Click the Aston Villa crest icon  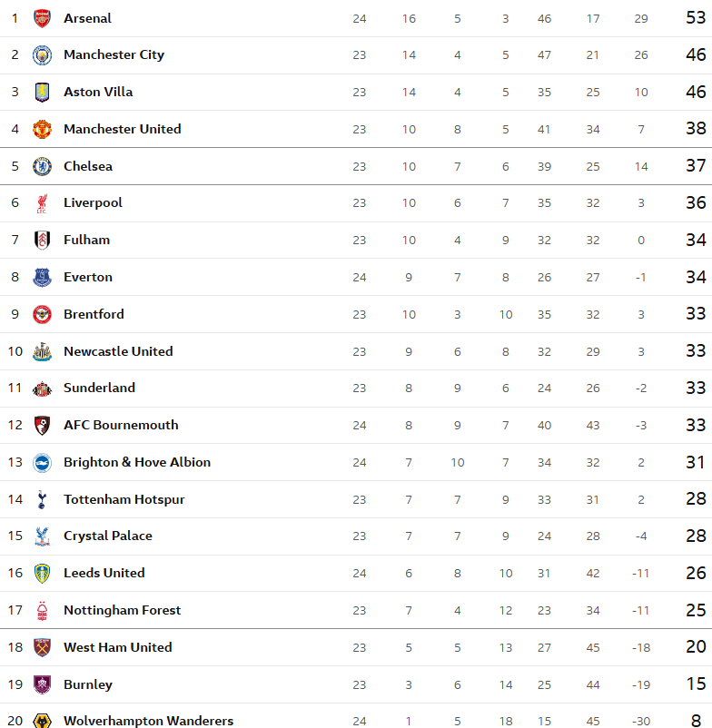point(42,92)
